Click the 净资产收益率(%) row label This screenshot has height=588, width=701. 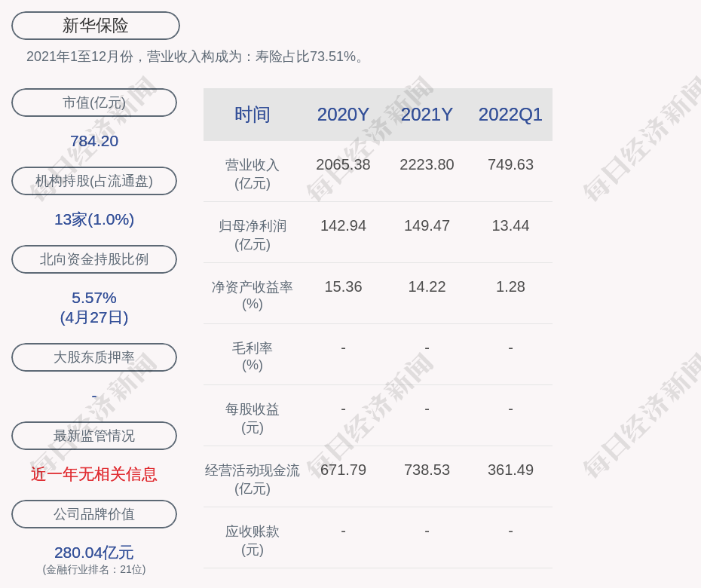point(252,296)
